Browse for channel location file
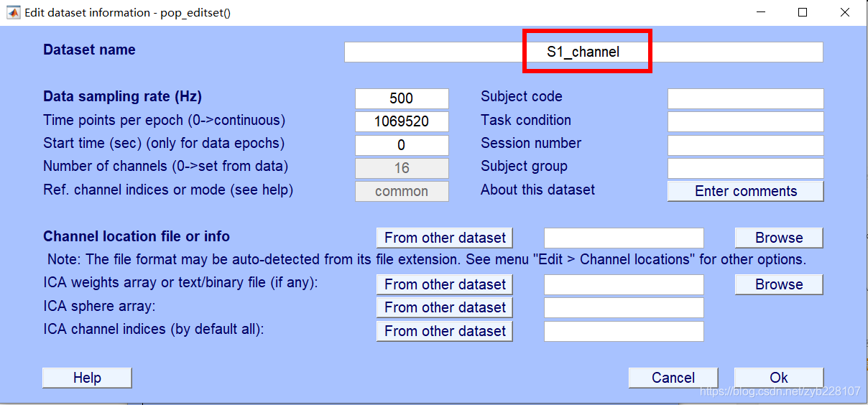Viewport: 868px width, 405px height. [779, 238]
